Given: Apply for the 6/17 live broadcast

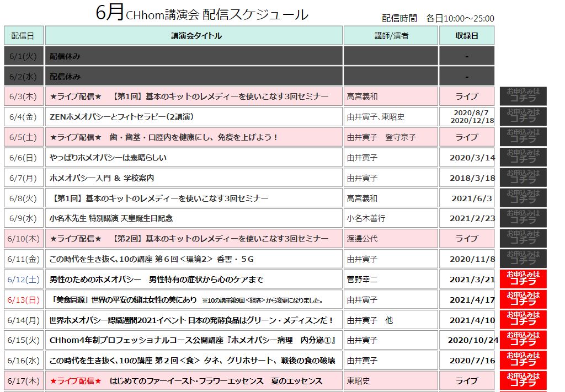Looking at the screenshot, I should click(x=523, y=380).
